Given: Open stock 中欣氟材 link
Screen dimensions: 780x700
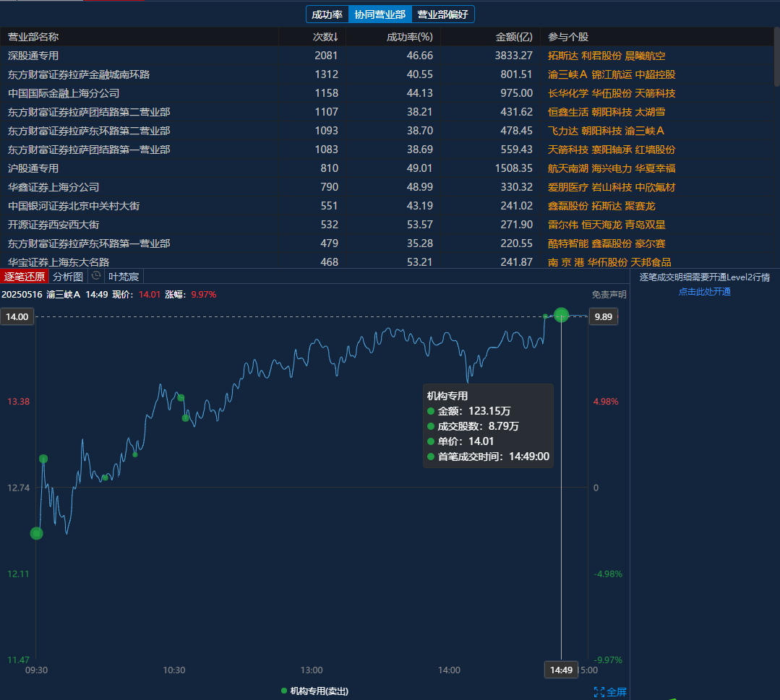Looking at the screenshot, I should [x=655, y=187].
